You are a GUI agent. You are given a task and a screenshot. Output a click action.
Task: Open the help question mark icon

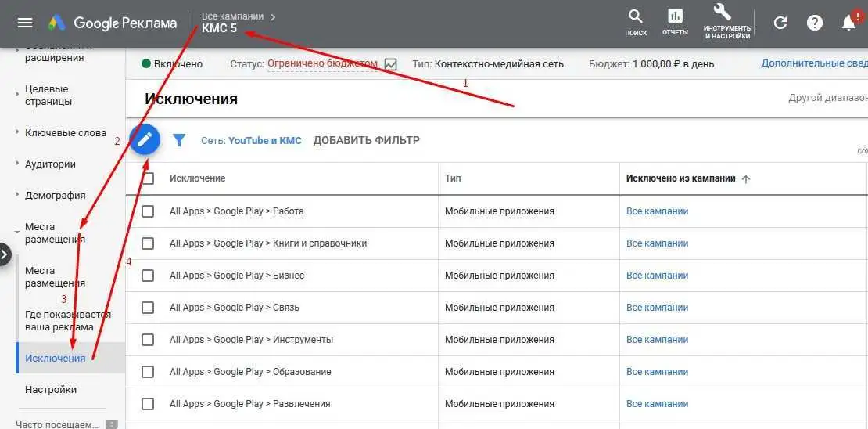[814, 23]
